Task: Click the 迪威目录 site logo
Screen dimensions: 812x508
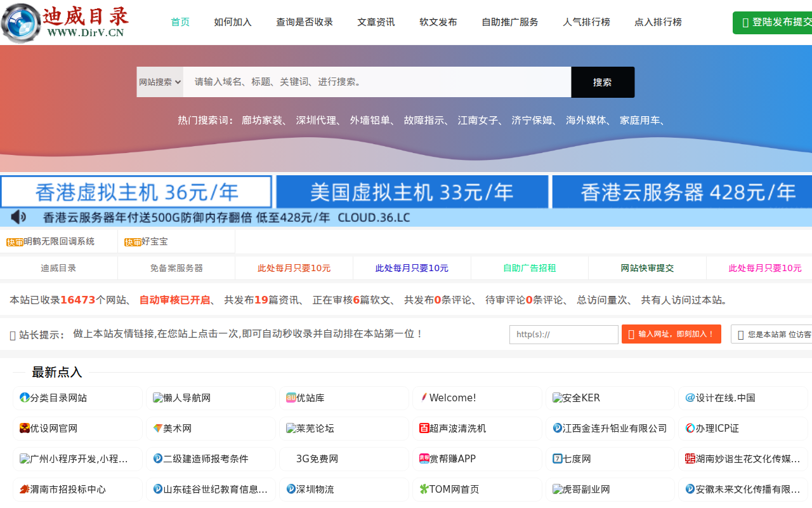Action: (65, 23)
